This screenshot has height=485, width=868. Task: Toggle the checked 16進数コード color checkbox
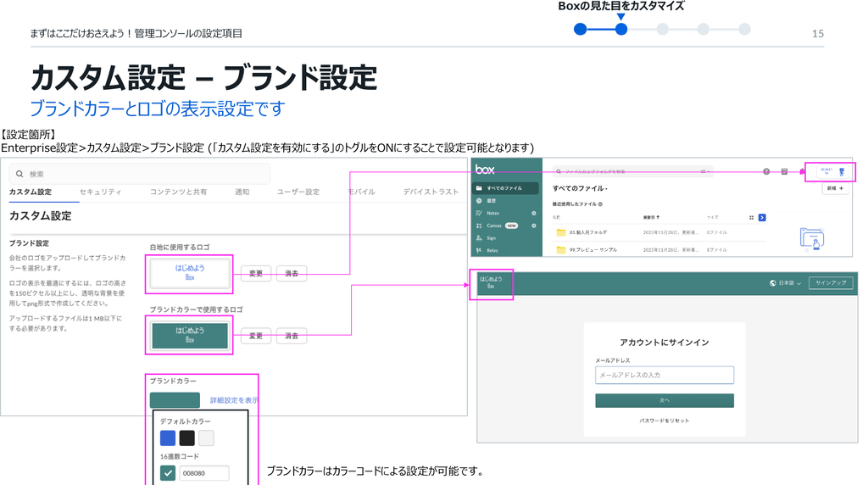tap(168, 473)
